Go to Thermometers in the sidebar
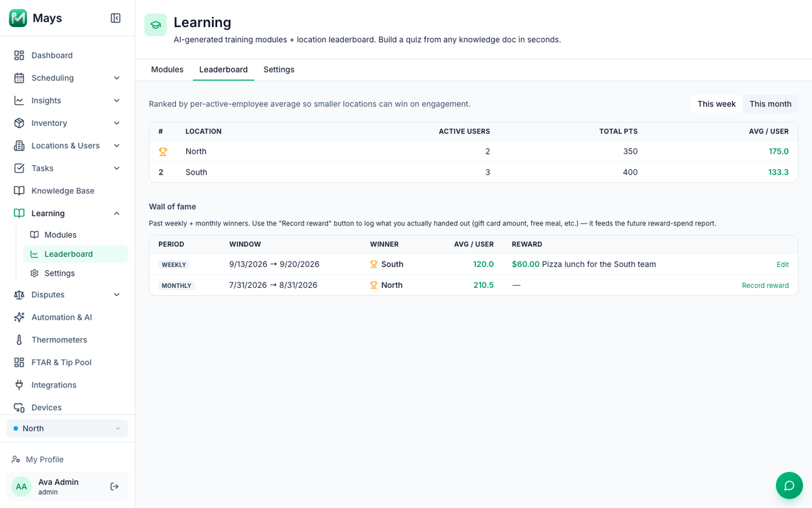Image resolution: width=812 pixels, height=508 pixels. (67, 340)
